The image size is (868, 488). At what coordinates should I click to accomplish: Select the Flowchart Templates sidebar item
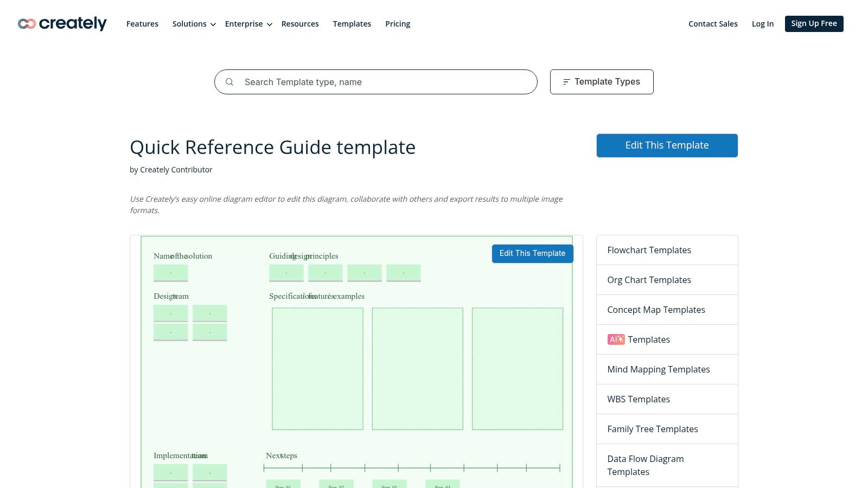click(649, 250)
